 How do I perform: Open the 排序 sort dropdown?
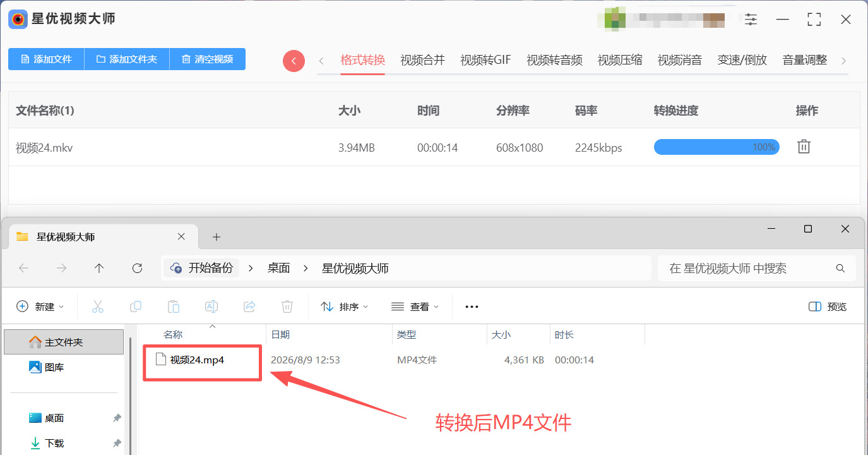click(x=345, y=306)
